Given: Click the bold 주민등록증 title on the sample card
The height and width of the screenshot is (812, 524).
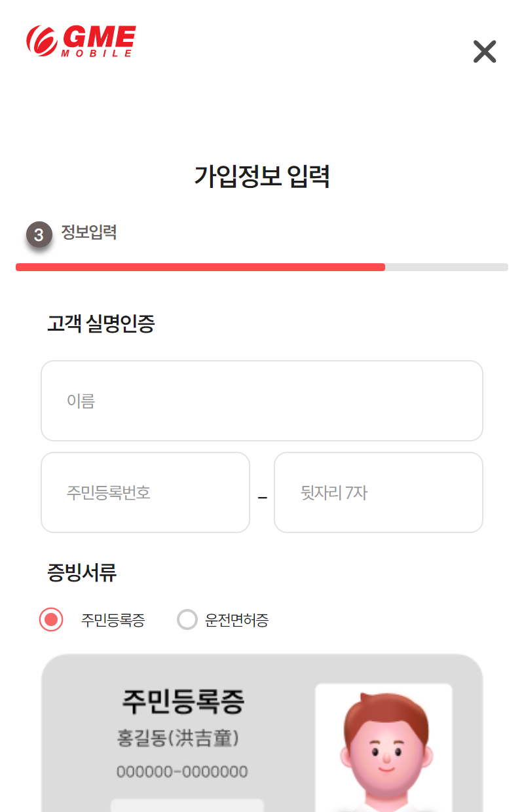Looking at the screenshot, I should [x=183, y=701].
